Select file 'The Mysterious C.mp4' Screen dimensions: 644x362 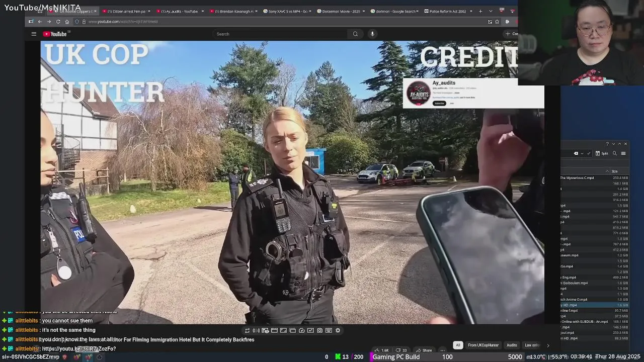(577, 178)
